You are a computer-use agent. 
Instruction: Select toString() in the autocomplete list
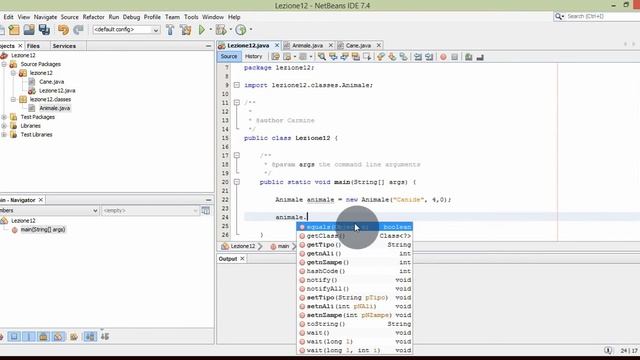(354, 324)
